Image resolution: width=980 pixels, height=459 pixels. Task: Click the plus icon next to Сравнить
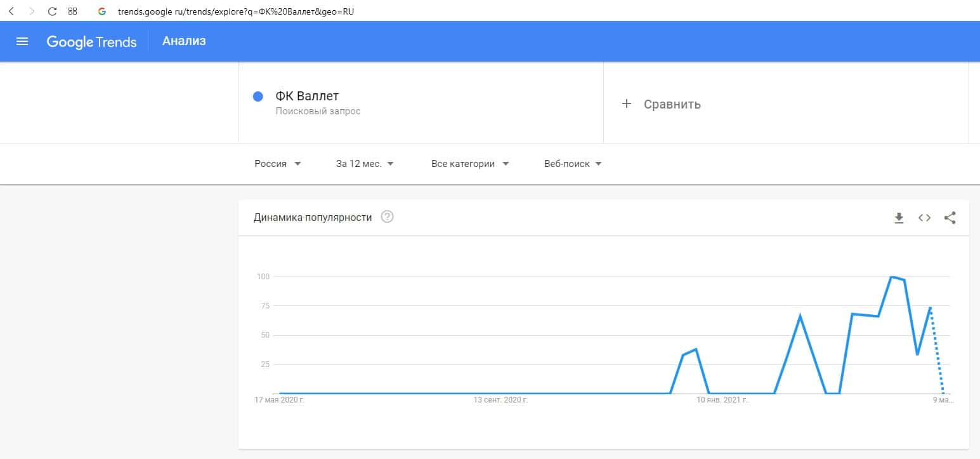coord(627,103)
